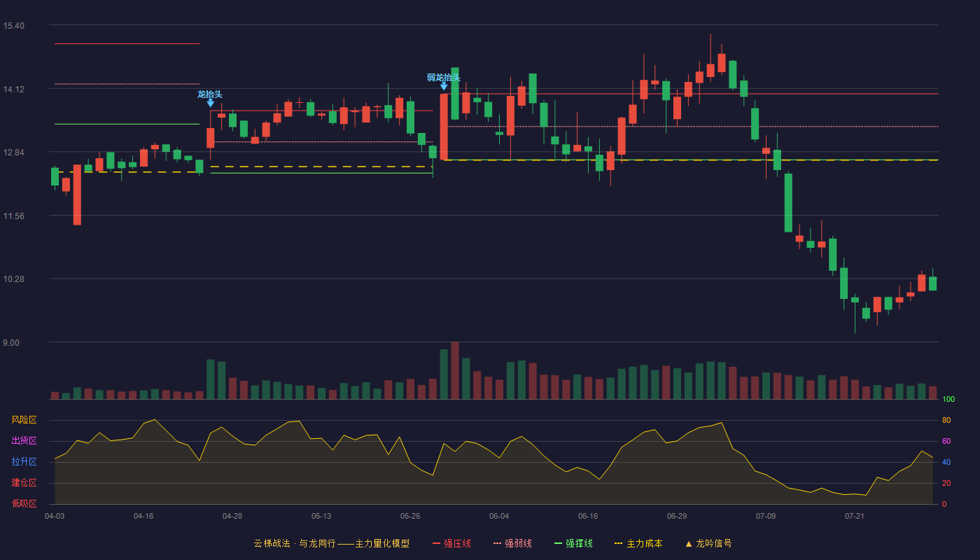980x560 pixels.
Task: Select the 风险区 zone label
Action: (x=24, y=420)
